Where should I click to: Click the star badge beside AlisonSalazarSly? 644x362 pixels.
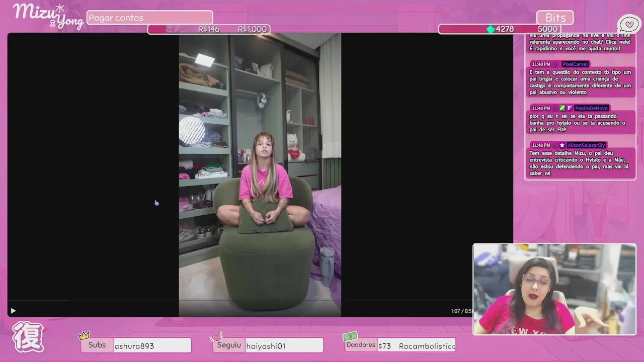click(x=562, y=145)
